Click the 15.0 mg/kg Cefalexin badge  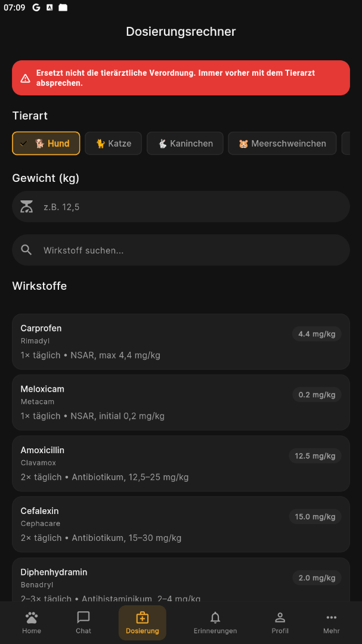[315, 516]
